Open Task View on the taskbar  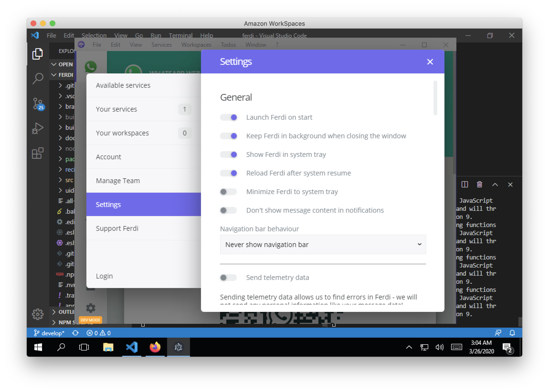[x=84, y=347]
